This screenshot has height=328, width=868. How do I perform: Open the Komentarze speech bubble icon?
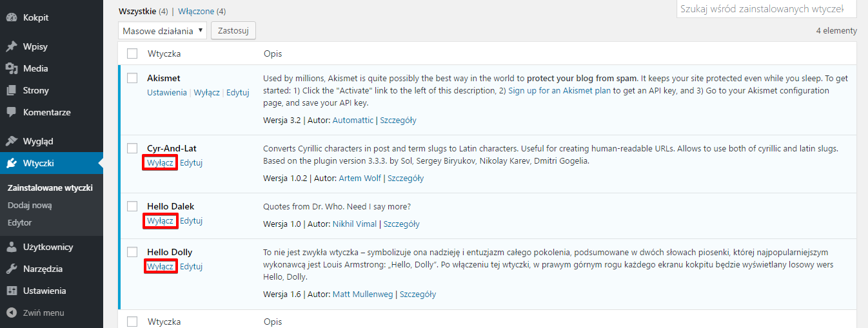(11, 112)
